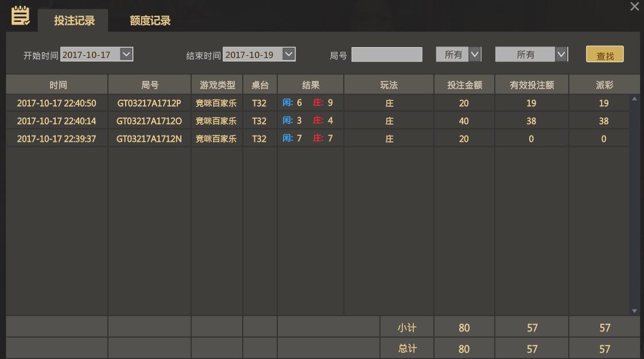
Task: Close the records dialog with X
Action: click(634, 7)
